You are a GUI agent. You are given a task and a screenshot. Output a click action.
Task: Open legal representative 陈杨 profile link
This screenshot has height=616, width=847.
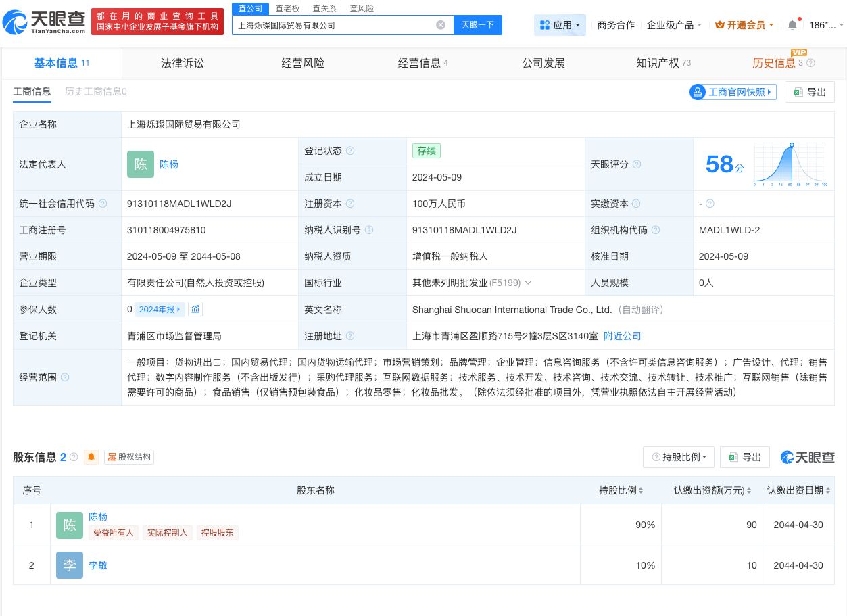pyautogui.click(x=168, y=164)
